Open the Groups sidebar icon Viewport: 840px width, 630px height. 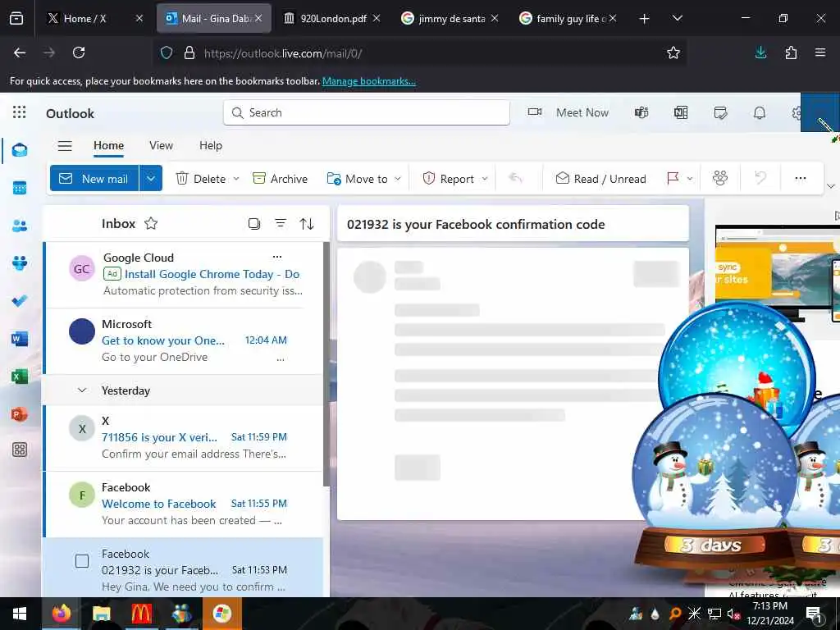[x=20, y=263]
